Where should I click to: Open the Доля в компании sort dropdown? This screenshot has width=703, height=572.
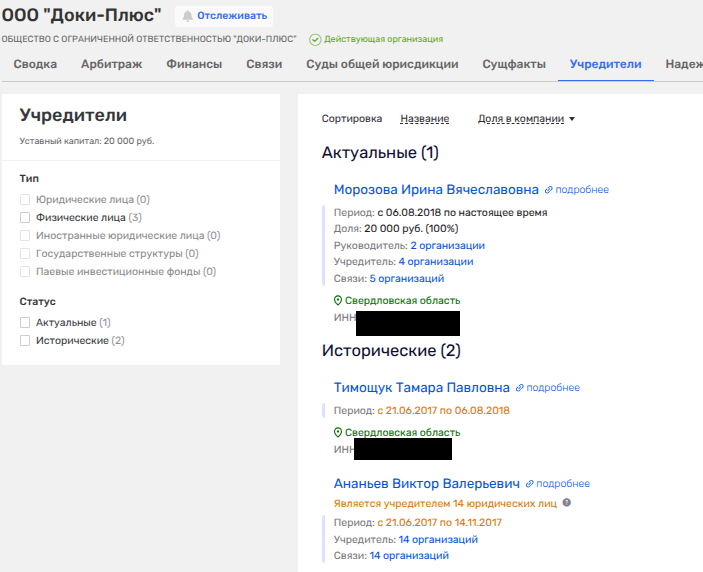pos(526,119)
